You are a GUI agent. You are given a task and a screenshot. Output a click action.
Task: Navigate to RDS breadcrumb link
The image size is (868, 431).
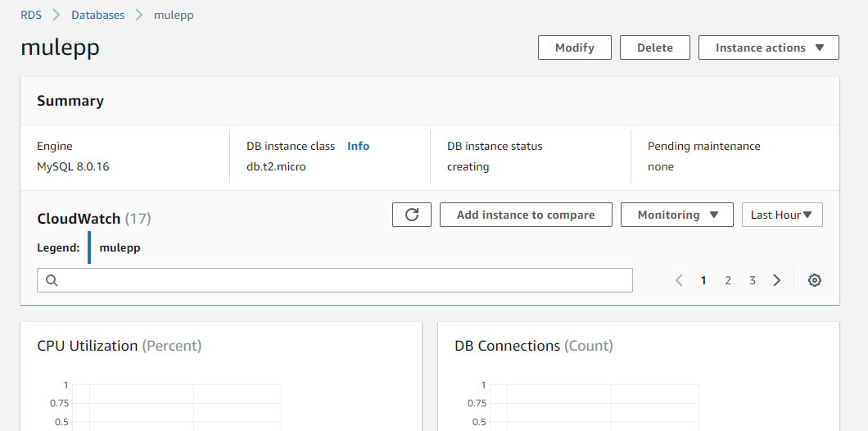point(31,15)
